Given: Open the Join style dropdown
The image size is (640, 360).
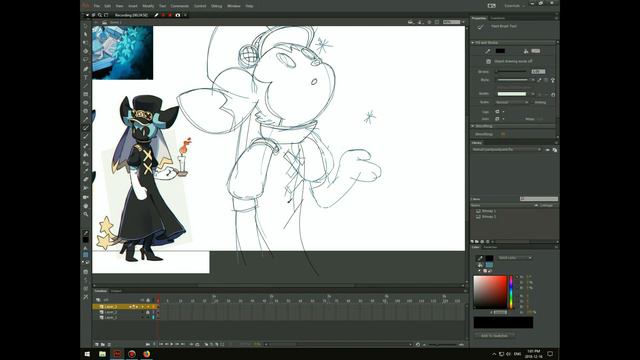Looking at the screenshot, I should [x=500, y=119].
